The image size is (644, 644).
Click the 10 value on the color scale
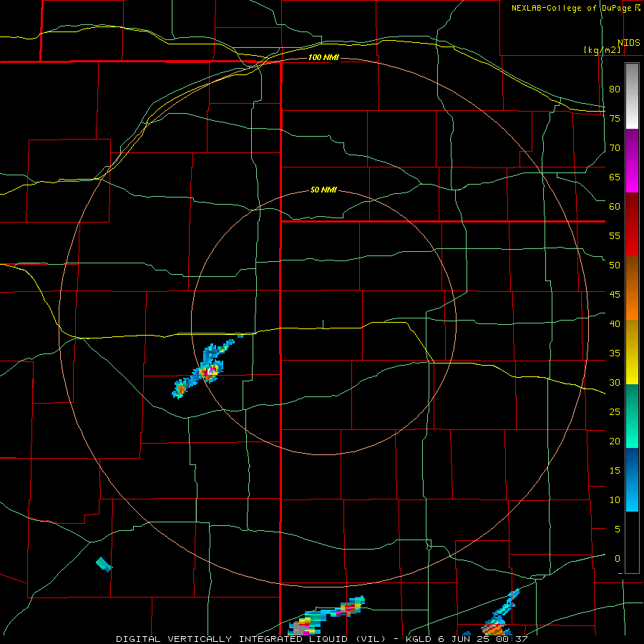point(615,500)
